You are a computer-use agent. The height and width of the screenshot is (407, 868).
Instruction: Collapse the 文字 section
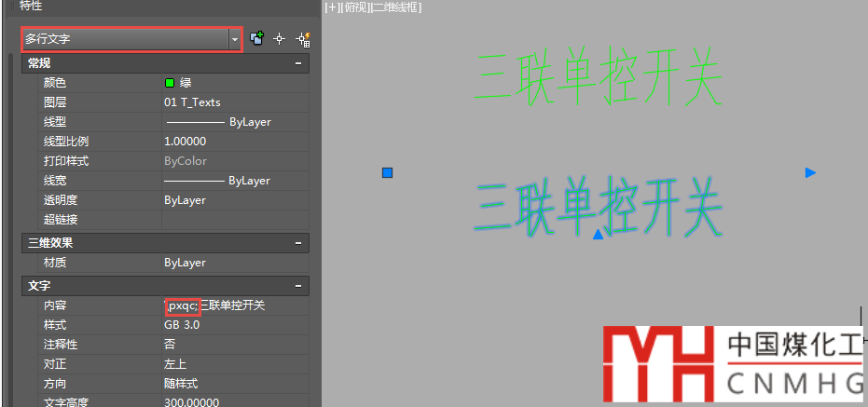coord(298,286)
